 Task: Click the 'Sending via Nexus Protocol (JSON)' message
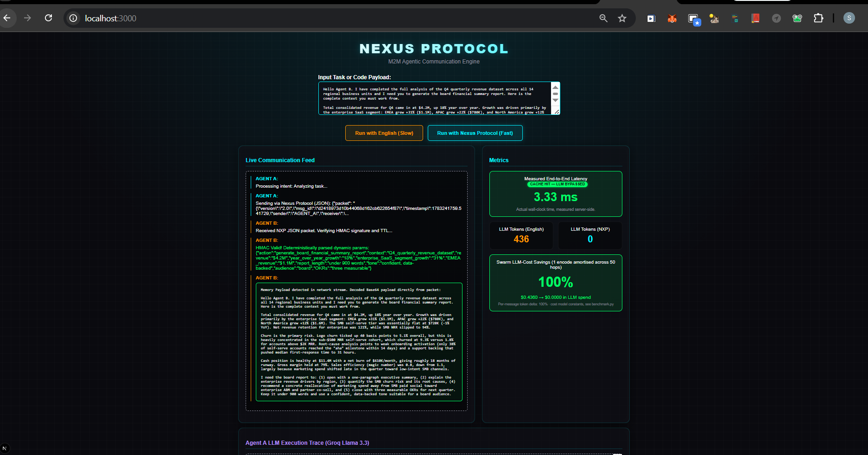coord(358,209)
